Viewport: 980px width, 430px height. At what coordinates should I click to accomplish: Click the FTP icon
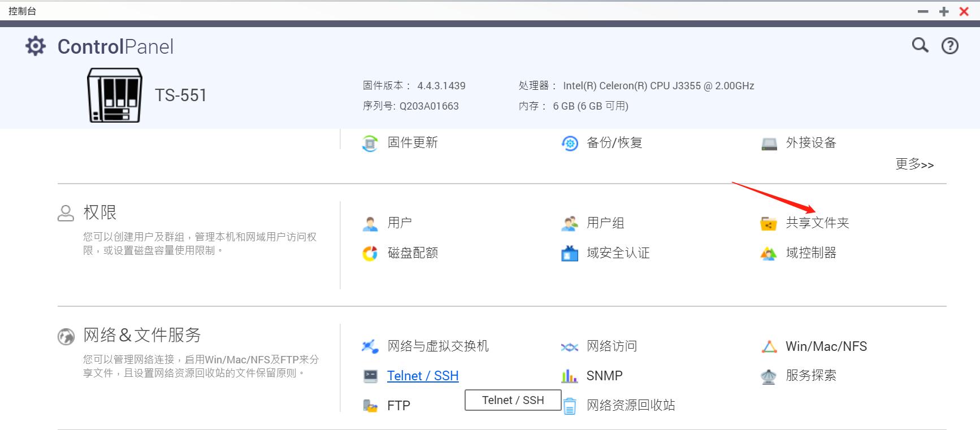pos(370,406)
